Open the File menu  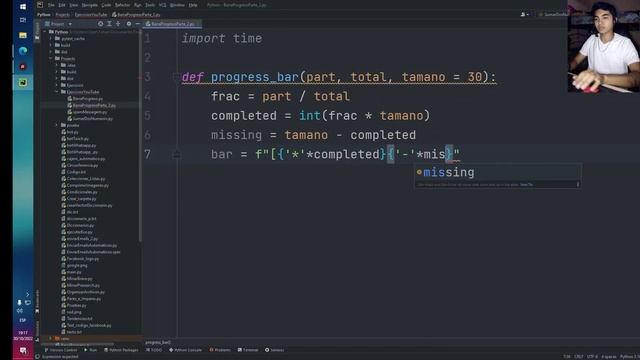point(51,5)
